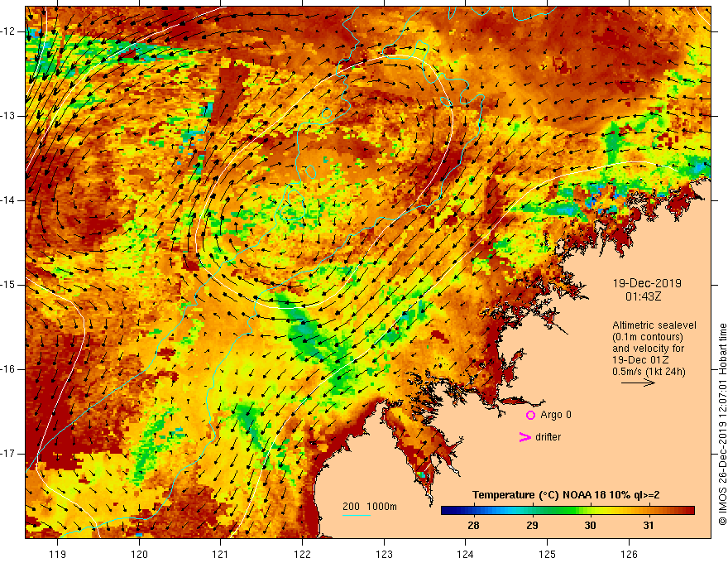This screenshot has height=563, width=728.
Task: Click the "Argo 0" legend label
Action: click(556, 415)
